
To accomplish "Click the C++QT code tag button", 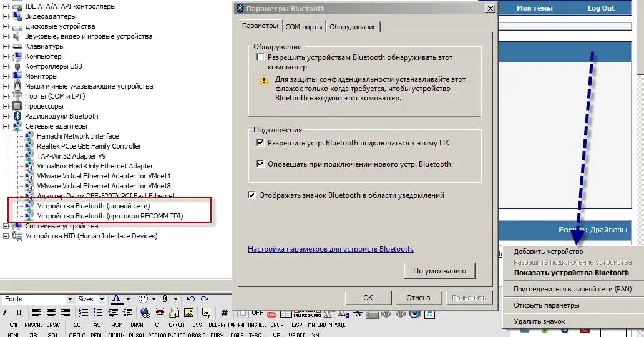I will pos(177,325).
